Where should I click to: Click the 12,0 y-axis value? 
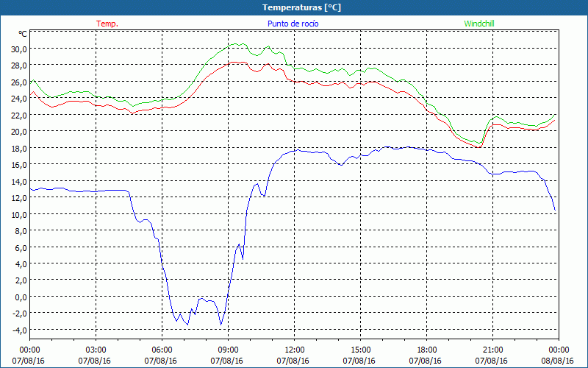(19, 198)
